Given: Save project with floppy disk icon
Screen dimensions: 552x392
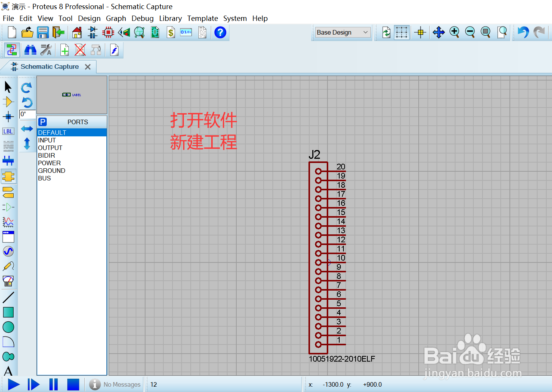Looking at the screenshot, I should (x=43, y=32).
